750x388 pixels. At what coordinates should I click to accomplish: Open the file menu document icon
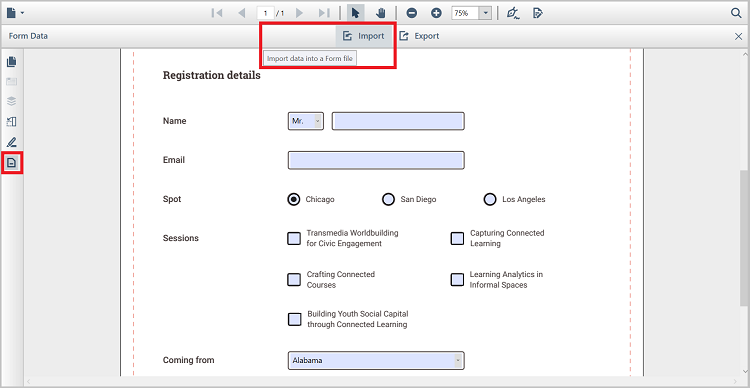point(12,13)
